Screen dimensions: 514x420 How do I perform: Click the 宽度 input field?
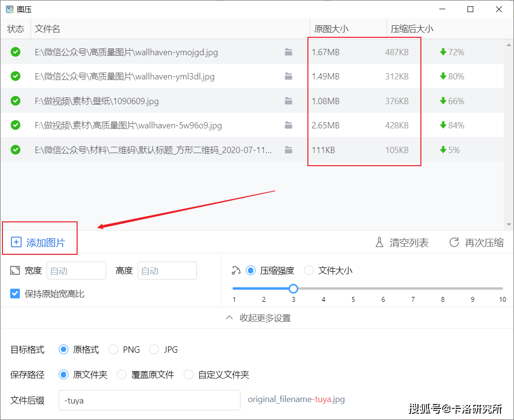[77, 270]
